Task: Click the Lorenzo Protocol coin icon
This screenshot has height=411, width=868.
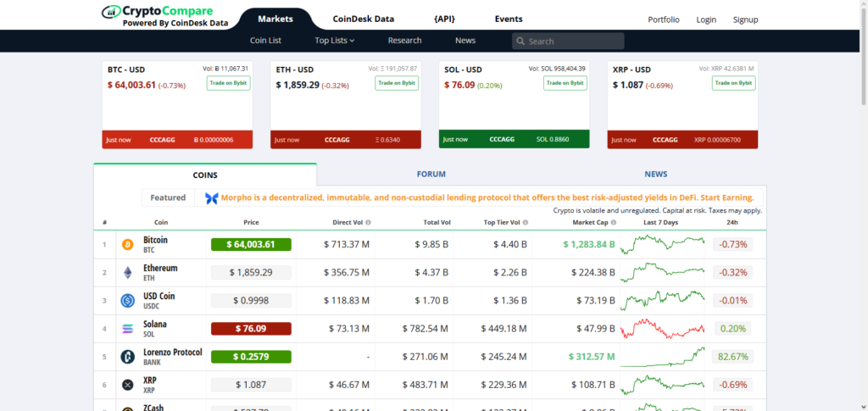Action: [128, 357]
